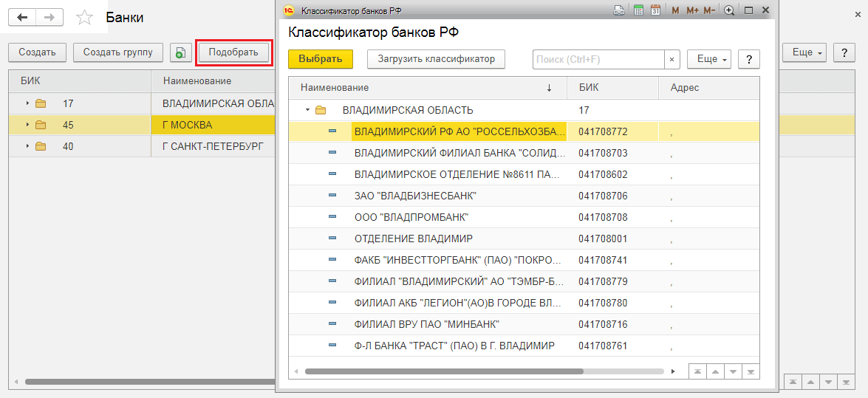This screenshot has height=398, width=868.
Task: Click folder icon of row 45 in Банки list
Action: 41,125
